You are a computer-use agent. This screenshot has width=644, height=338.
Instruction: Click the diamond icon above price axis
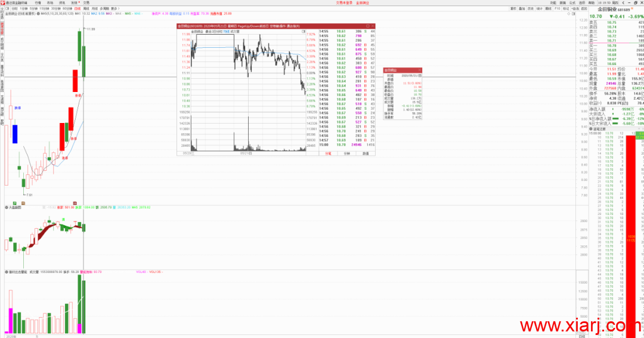click(569, 14)
